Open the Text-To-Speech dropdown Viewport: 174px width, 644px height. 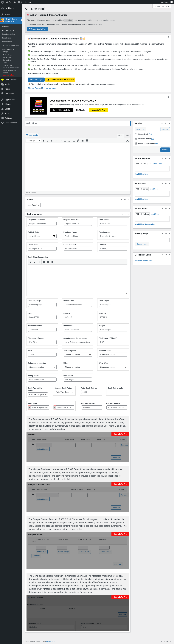pos(77,354)
